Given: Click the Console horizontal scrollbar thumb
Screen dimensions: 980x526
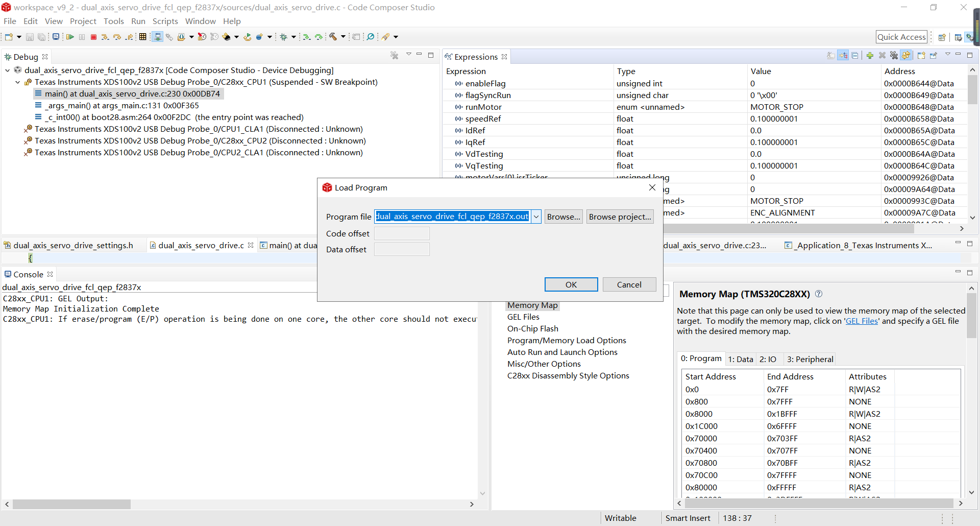Looking at the screenshot, I should 72,504.
